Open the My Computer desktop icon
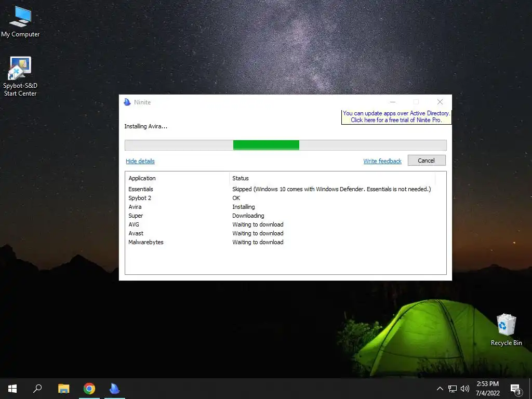The image size is (532, 399). coord(20,22)
